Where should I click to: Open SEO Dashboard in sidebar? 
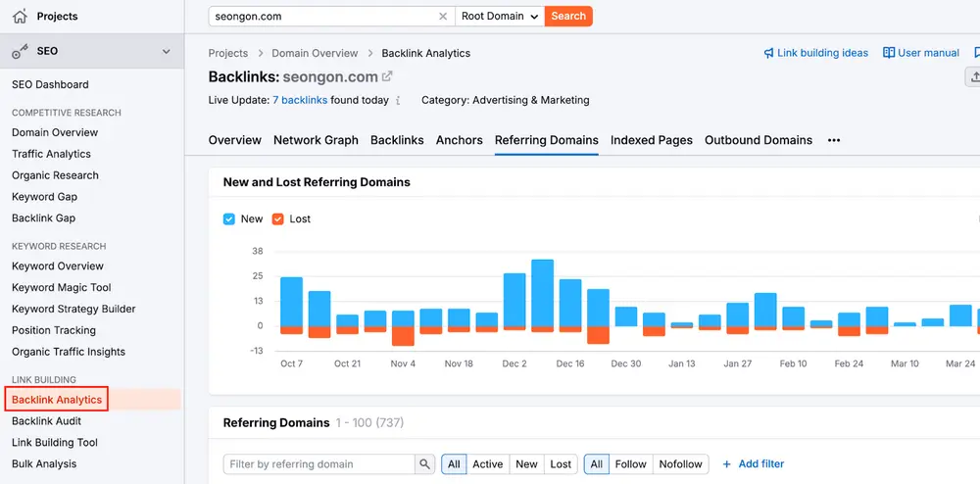(50, 84)
